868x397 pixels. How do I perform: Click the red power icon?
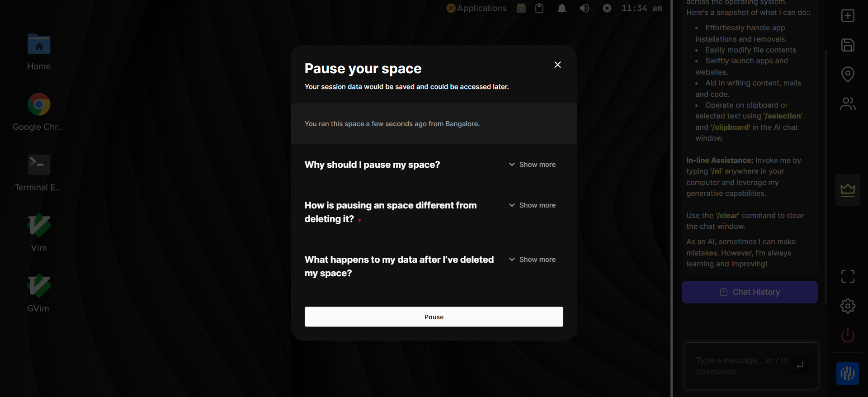(x=848, y=336)
